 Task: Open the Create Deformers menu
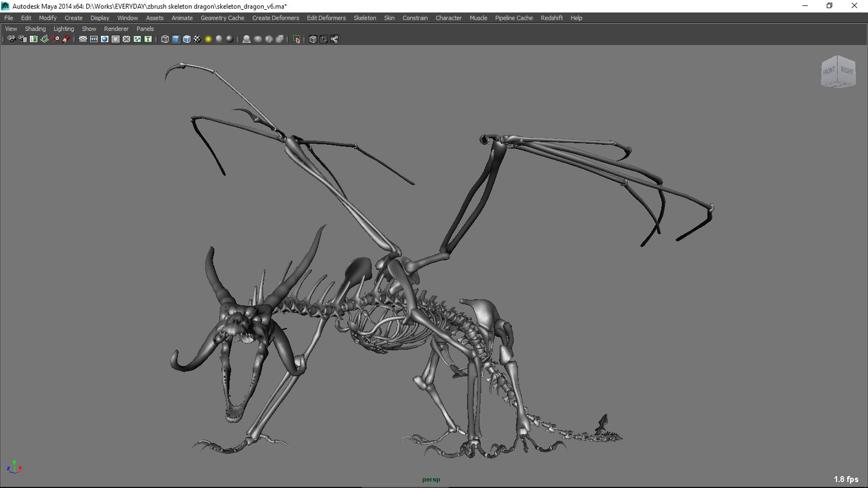tap(276, 18)
